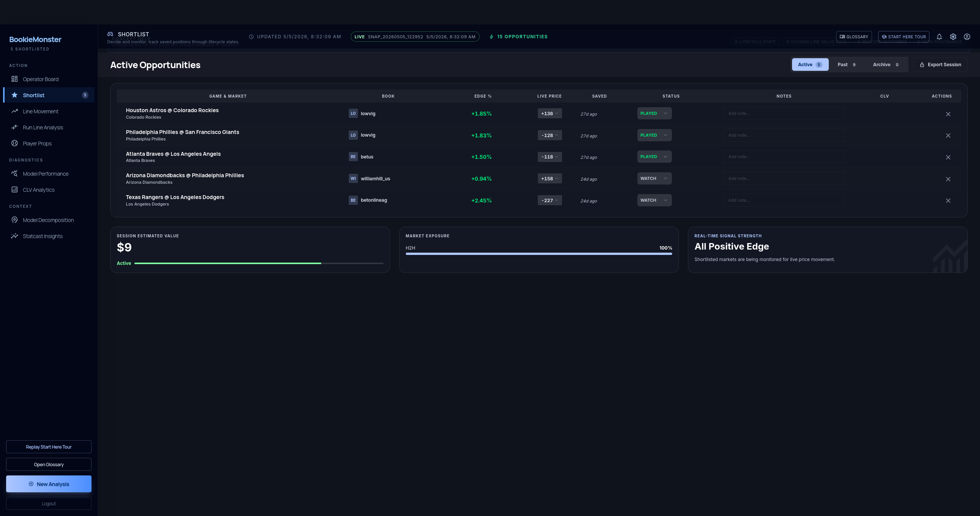Viewport: 980px width, 516px height.
Task: Click the Player Props baseball icon
Action: click(x=15, y=143)
